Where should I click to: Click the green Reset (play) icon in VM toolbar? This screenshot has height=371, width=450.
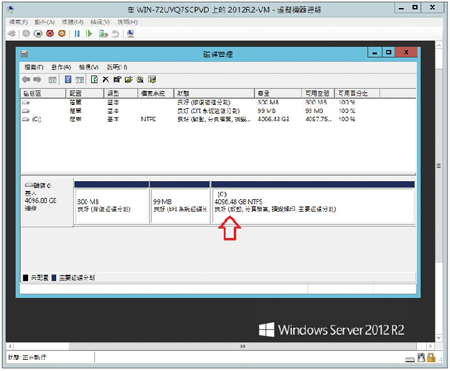(x=89, y=33)
